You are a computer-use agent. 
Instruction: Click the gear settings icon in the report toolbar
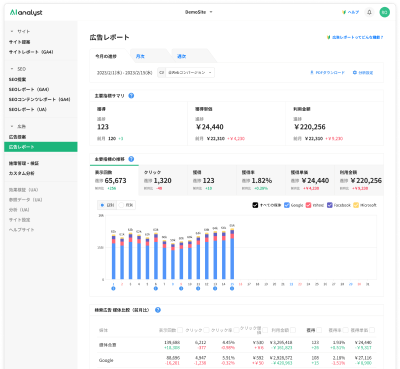pos(355,72)
